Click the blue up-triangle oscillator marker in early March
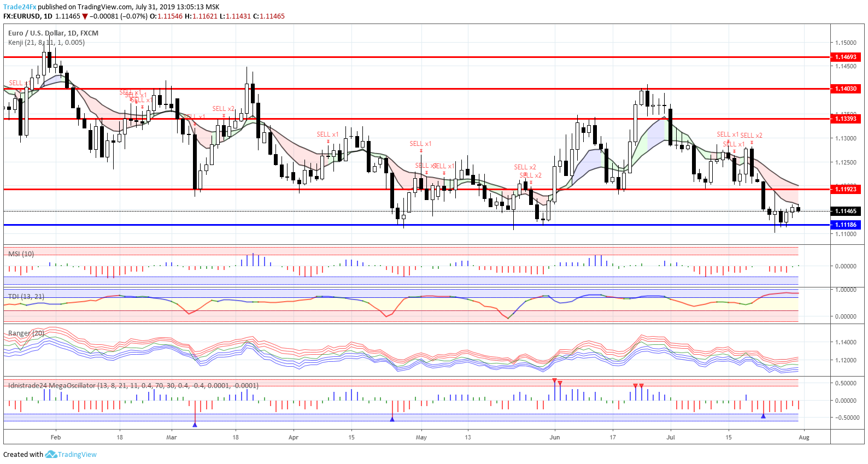 click(x=195, y=424)
